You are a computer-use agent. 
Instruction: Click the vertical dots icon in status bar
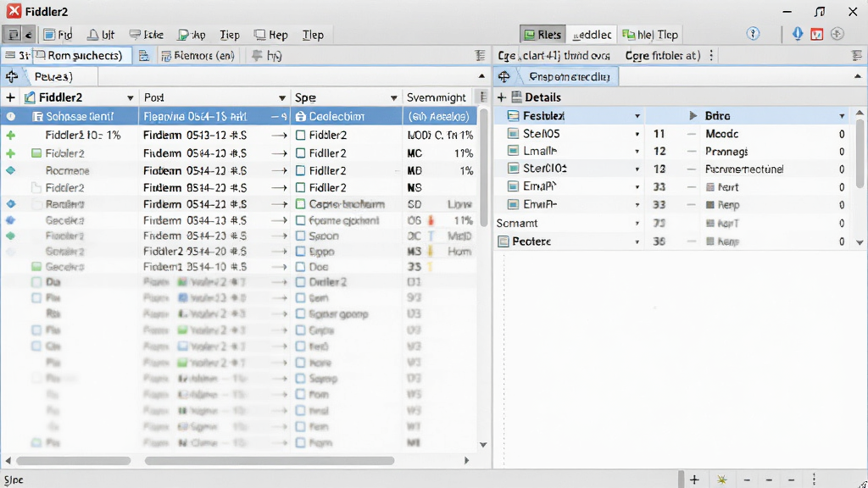pyautogui.click(x=814, y=480)
